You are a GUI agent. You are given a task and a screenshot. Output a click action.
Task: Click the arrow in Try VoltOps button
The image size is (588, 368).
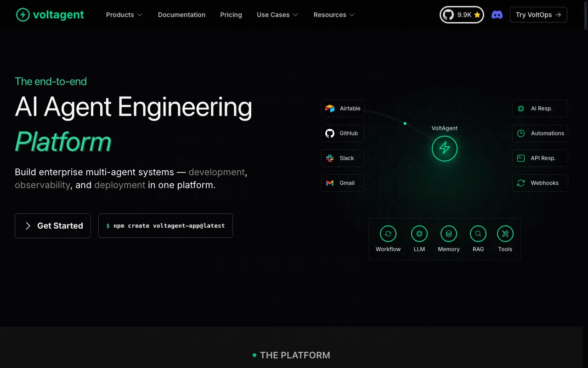click(558, 15)
